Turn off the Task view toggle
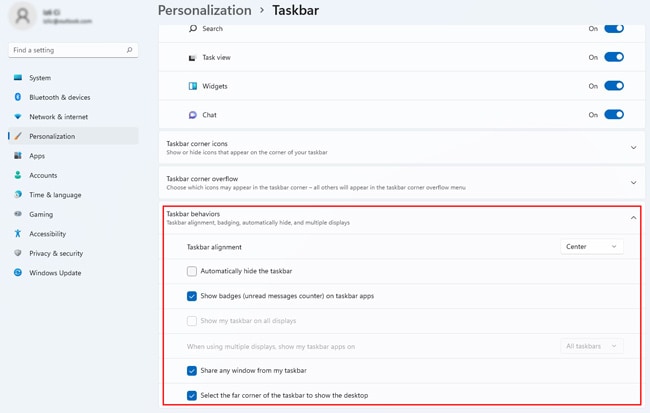The width and height of the screenshot is (650, 413). coord(614,57)
